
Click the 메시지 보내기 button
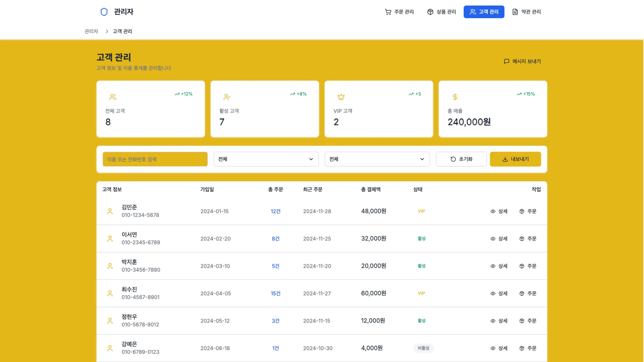coord(522,61)
